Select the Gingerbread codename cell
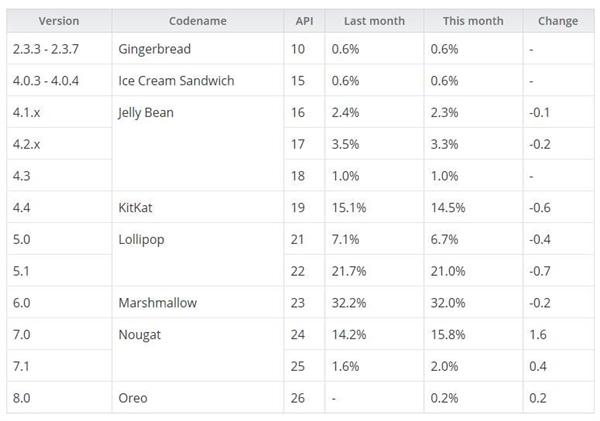This screenshot has height=421, width=600. [198, 49]
